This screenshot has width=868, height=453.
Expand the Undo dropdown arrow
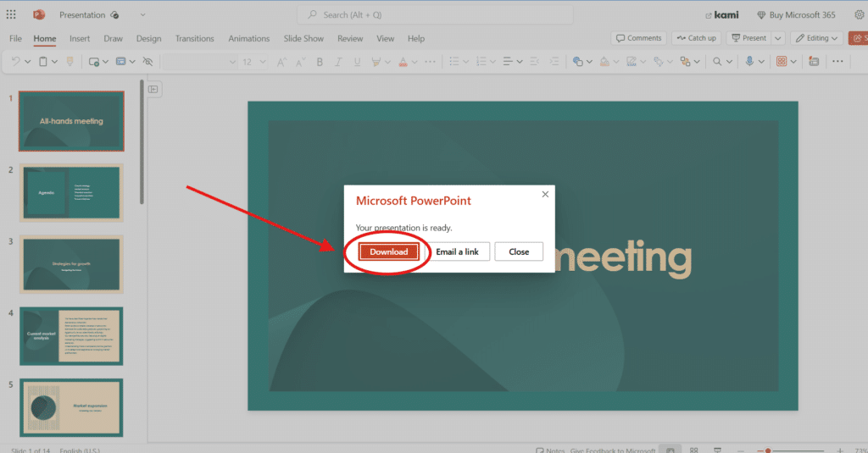28,62
